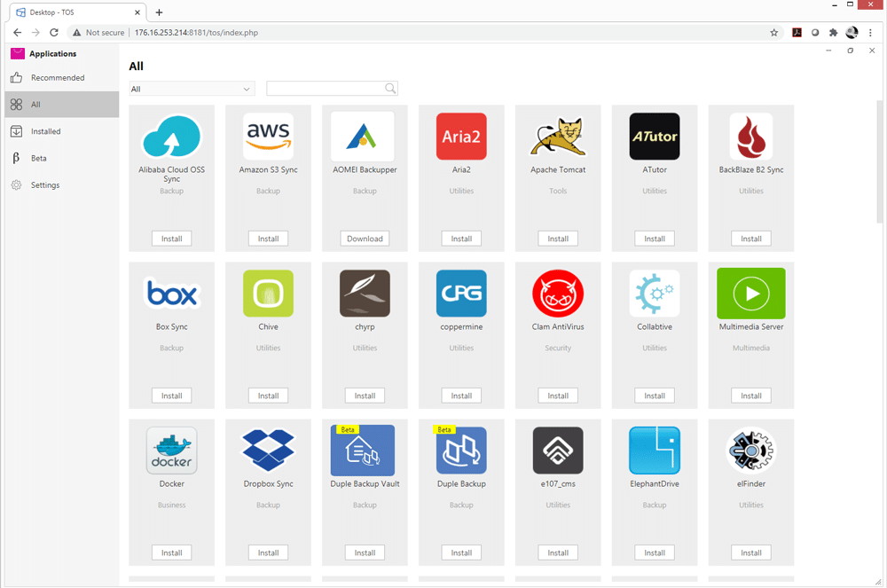Select All in the sidebar
This screenshot has width=887, height=588.
(x=62, y=105)
